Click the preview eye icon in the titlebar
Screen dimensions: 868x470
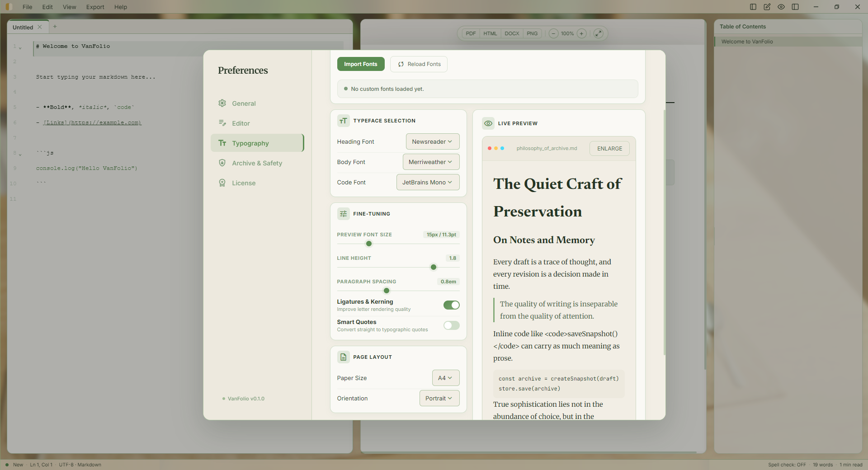pos(781,7)
